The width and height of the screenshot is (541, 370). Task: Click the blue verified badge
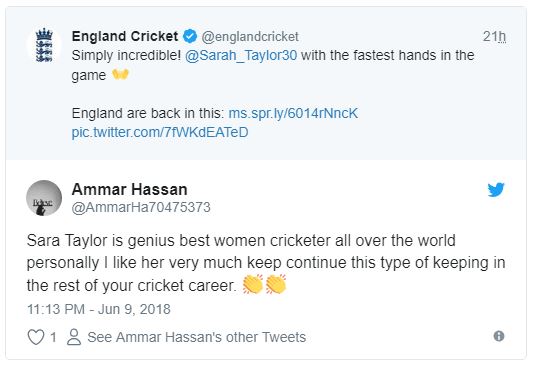click(x=189, y=36)
